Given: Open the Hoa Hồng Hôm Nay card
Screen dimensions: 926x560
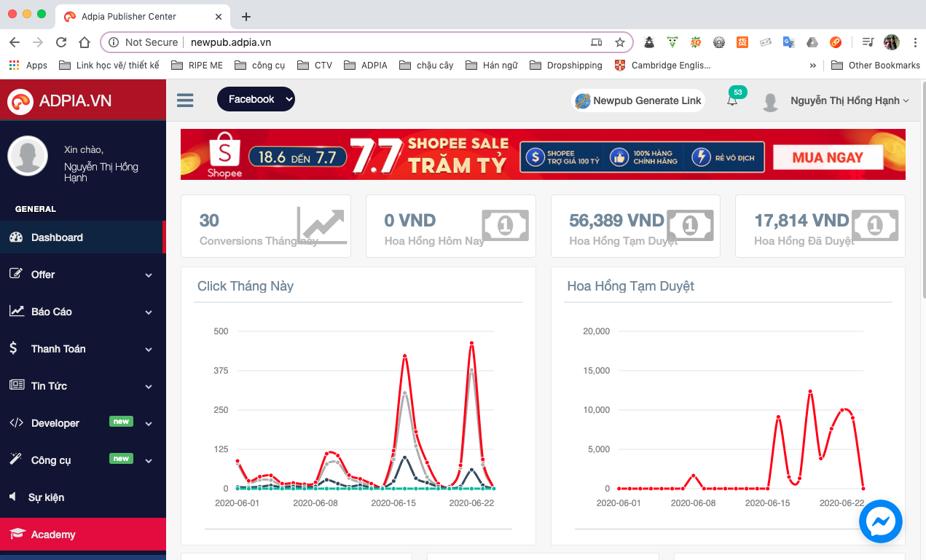Looking at the screenshot, I should [450, 226].
